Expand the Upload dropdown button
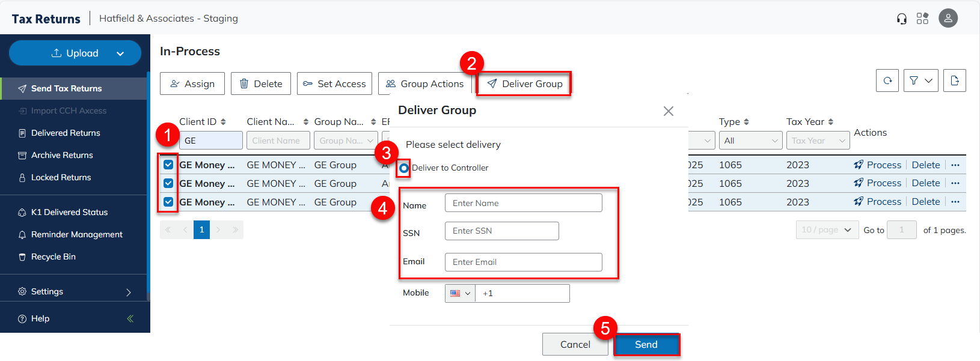 coord(120,53)
